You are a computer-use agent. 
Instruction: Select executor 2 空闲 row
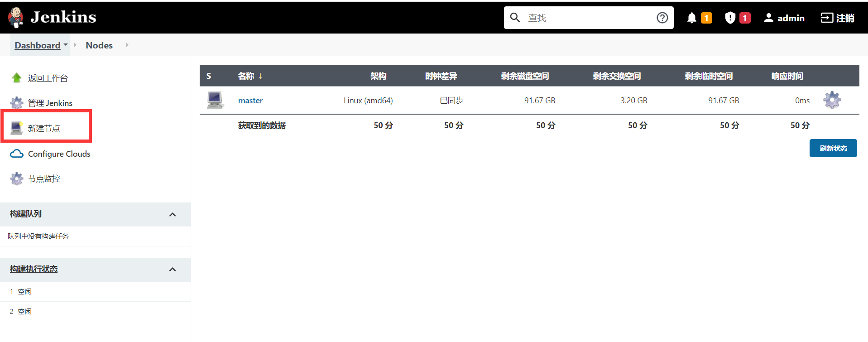[x=95, y=312]
